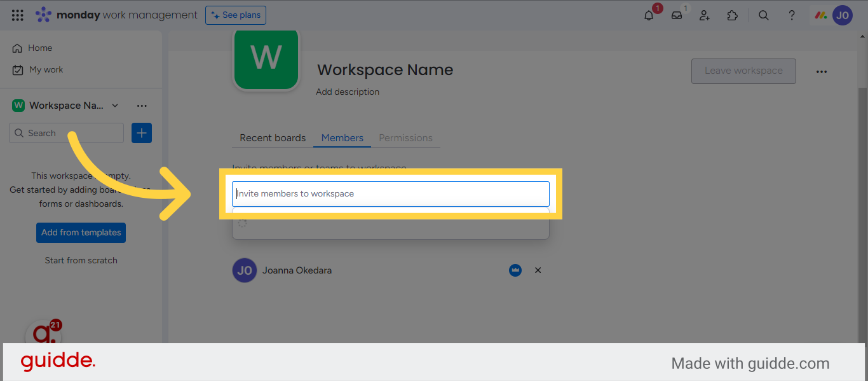Open the help question mark

point(792,15)
